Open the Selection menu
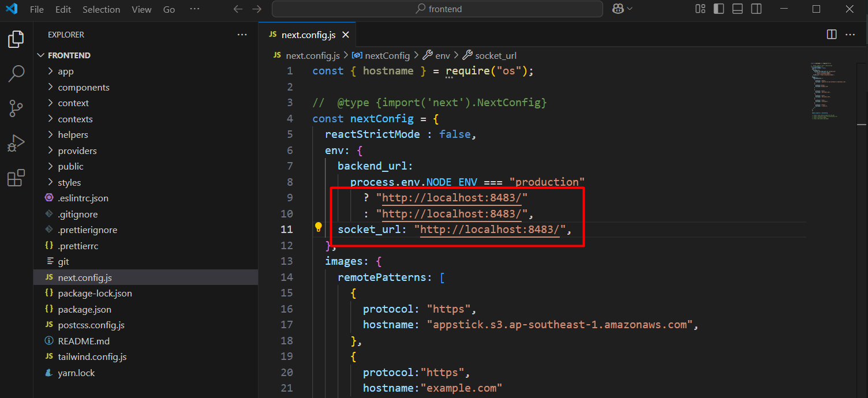 (102, 9)
